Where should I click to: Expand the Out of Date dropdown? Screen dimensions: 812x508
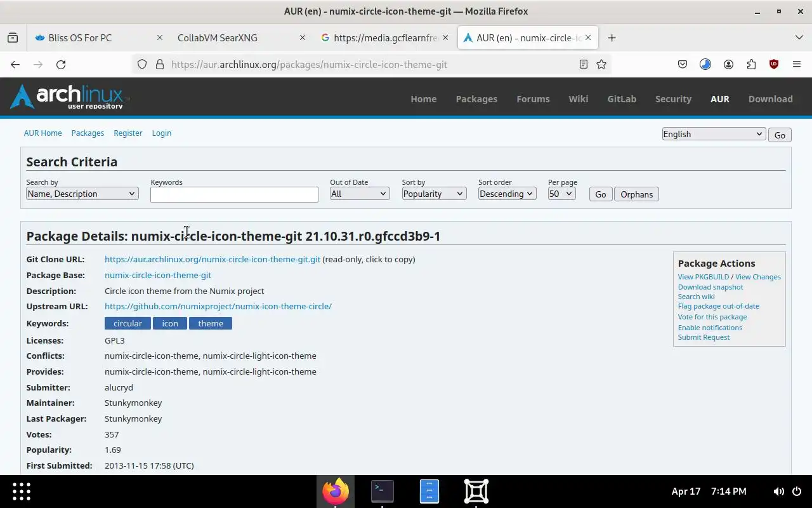pyautogui.click(x=360, y=194)
